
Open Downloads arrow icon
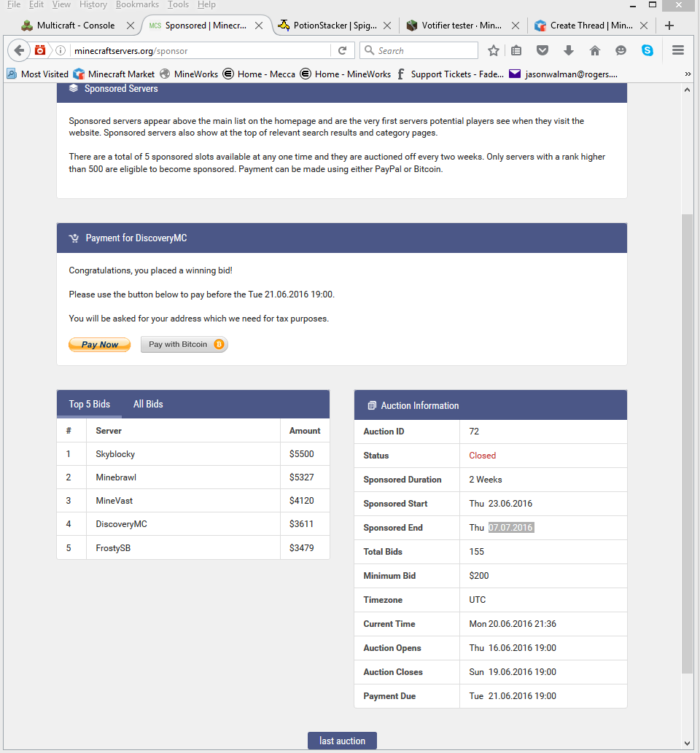click(x=568, y=50)
